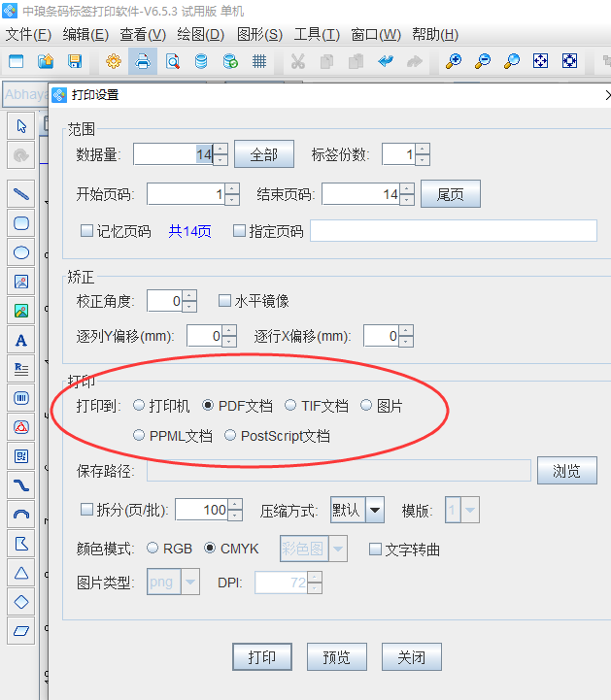The height and width of the screenshot is (700, 611).
Task: Select the QR code tool in sidebar
Action: click(21, 455)
